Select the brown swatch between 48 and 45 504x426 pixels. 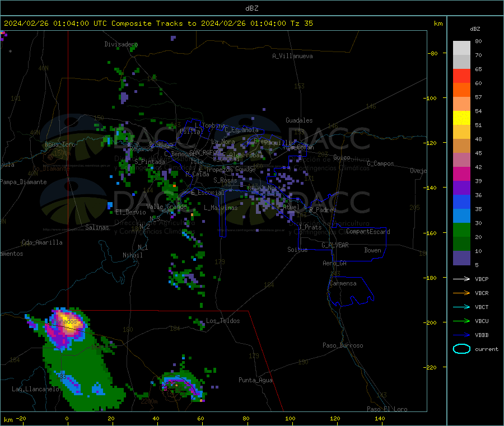pos(461,146)
